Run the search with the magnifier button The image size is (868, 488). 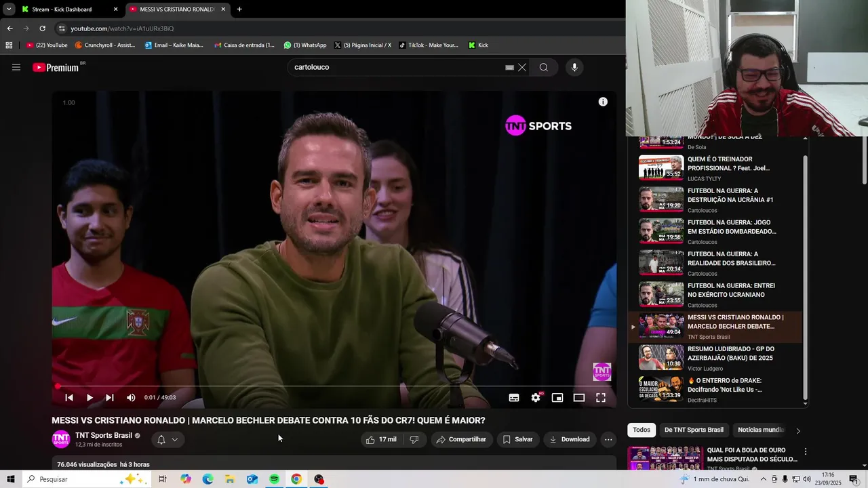[x=544, y=67]
